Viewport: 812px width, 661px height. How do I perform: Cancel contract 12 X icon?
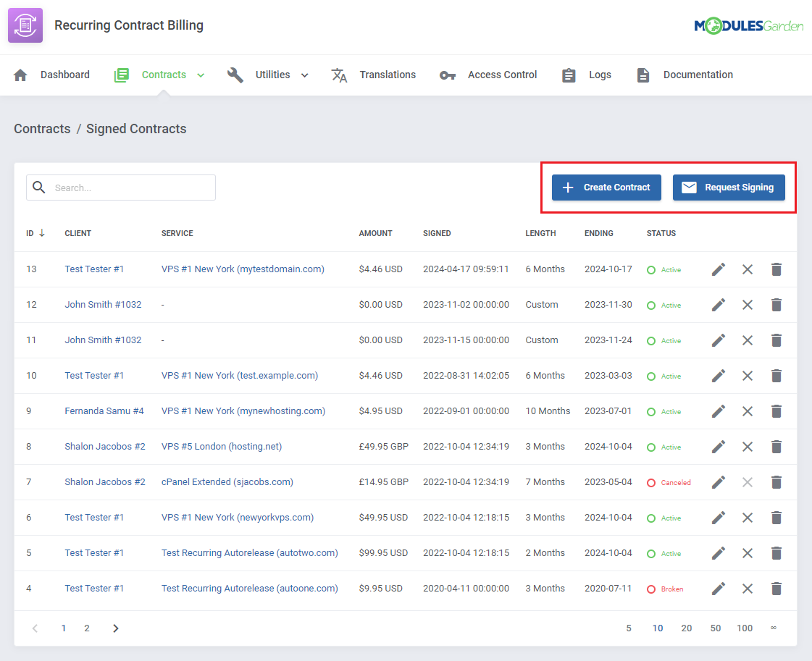click(748, 305)
